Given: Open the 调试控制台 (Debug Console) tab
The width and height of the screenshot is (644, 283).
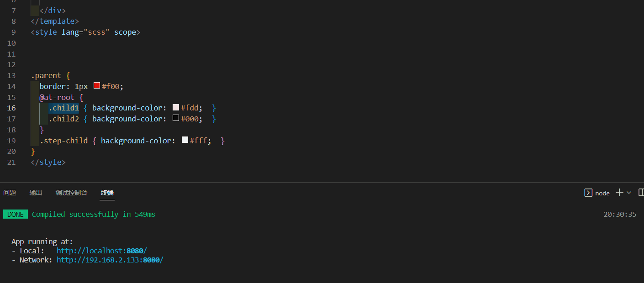Looking at the screenshot, I should 71,193.
